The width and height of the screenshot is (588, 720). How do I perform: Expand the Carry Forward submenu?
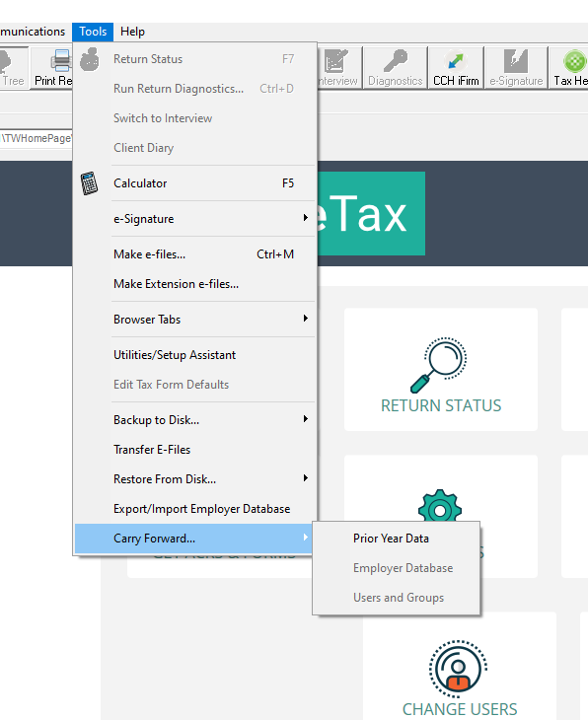tap(195, 539)
